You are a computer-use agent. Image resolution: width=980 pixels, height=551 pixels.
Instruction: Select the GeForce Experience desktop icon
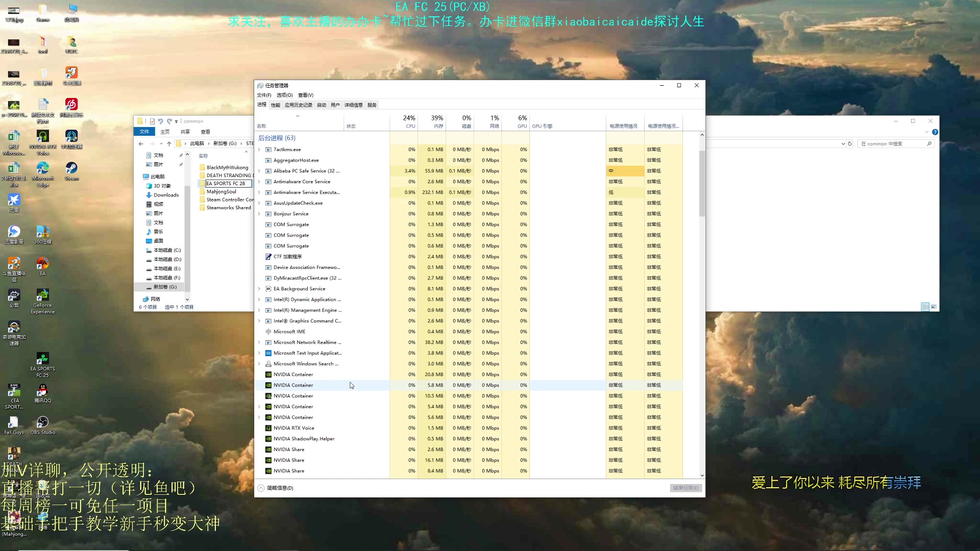[42, 301]
